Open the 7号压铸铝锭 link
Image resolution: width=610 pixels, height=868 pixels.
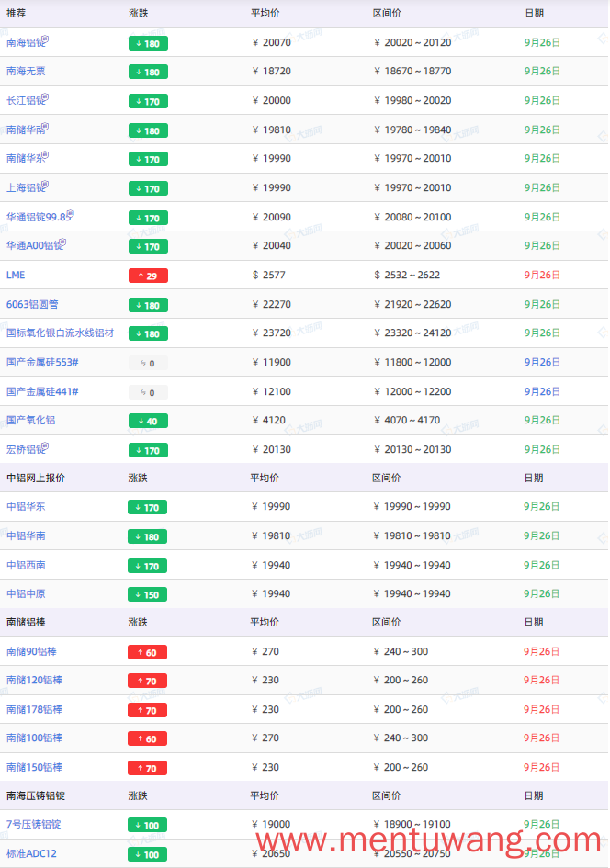33,824
